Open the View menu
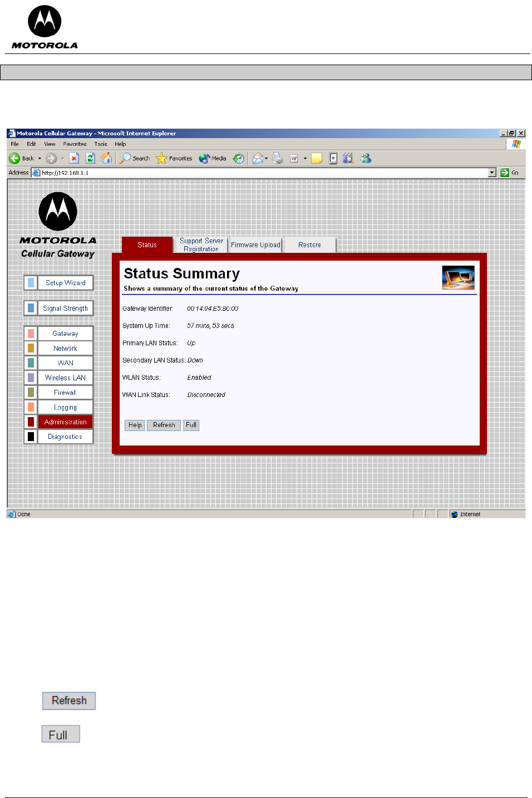Viewport: 532px width, 798px height. coord(50,144)
